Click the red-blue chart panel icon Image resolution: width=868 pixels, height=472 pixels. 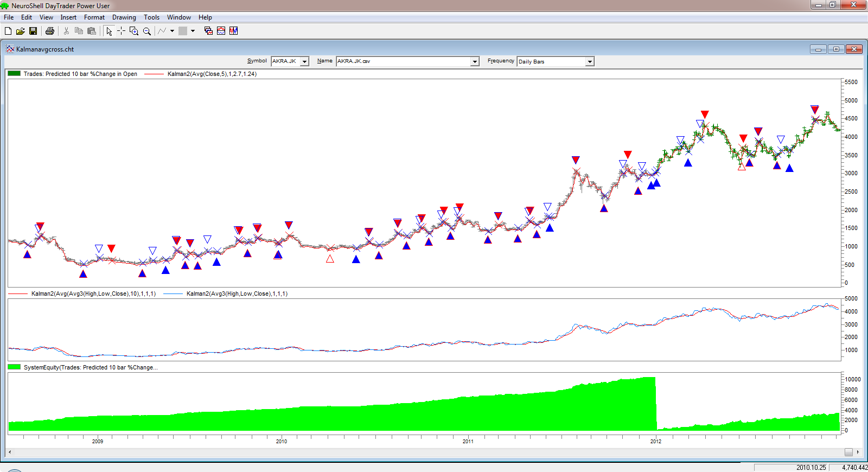tap(221, 31)
